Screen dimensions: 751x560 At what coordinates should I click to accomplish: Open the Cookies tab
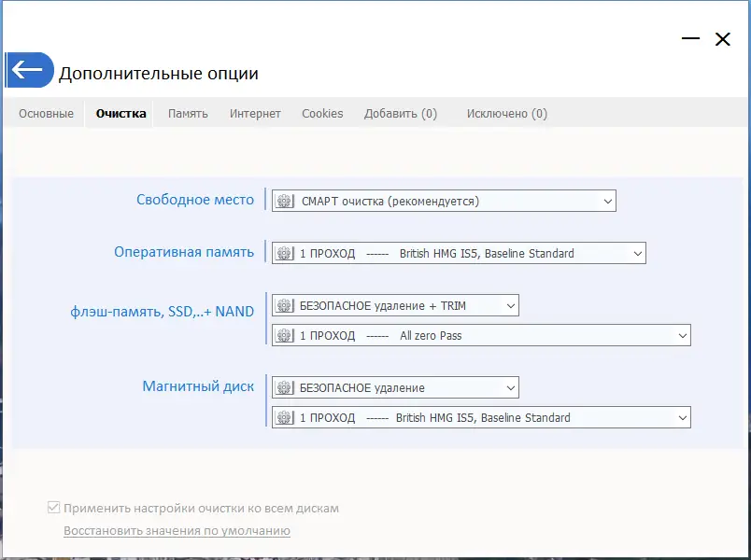(x=322, y=113)
